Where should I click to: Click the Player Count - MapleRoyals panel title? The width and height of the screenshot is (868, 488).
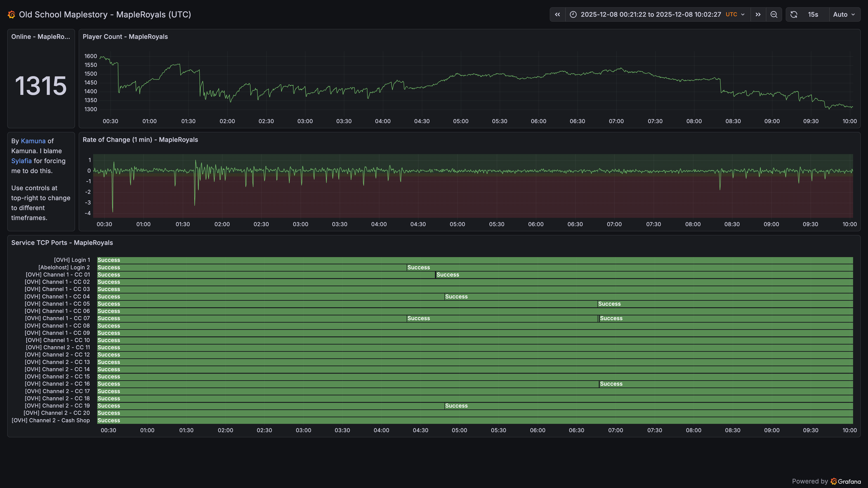[125, 37]
